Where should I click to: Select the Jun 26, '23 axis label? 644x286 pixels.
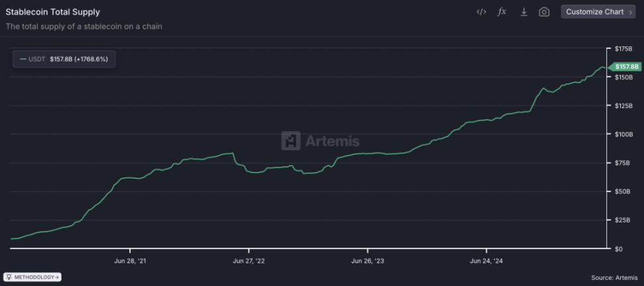coord(368,261)
